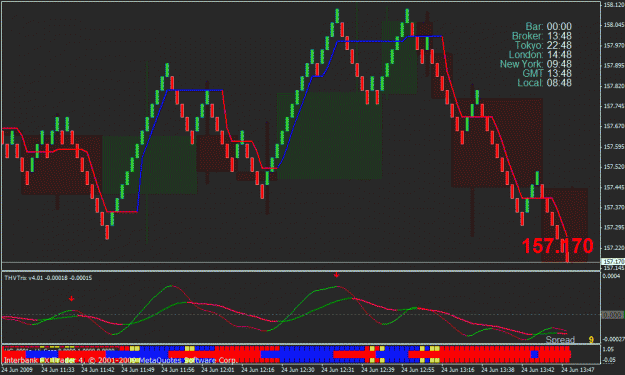
Task: Select the 'Broker: 13:48' clock line
Action: click(x=542, y=36)
